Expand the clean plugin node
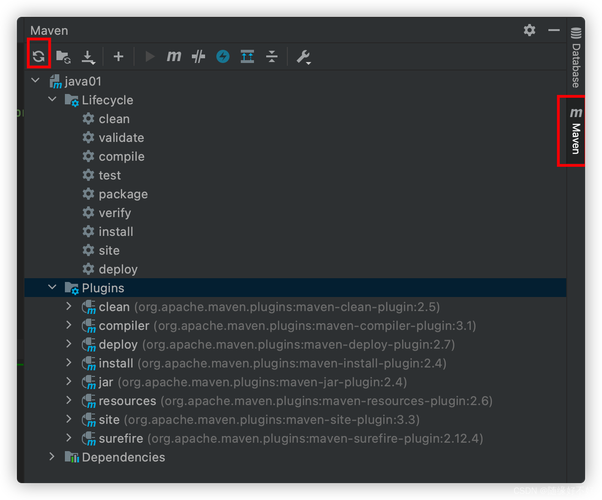Viewport: 602px width, 500px height. click(69, 306)
